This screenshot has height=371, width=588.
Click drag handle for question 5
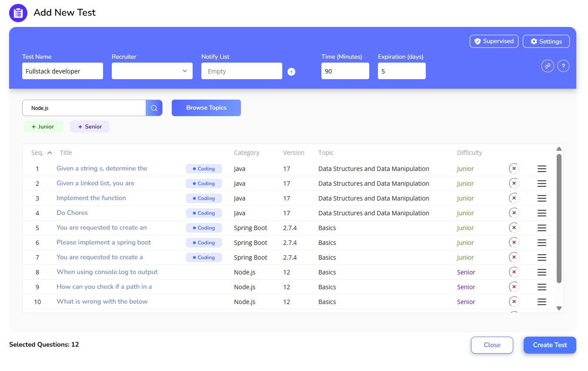pos(541,228)
